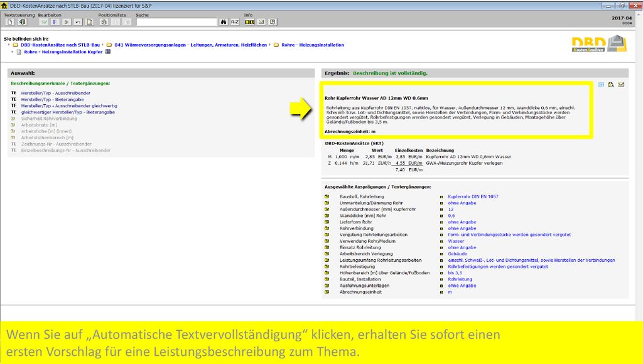The image size is (643, 364).
Task: Click the folder icon beside Rohrbefestigung
Action: pos(327,267)
